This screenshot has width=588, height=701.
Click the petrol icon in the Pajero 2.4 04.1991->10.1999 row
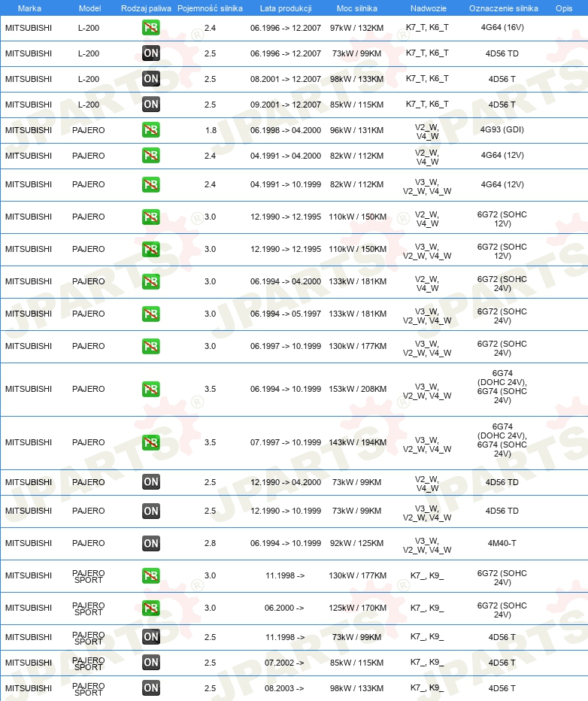click(x=151, y=184)
